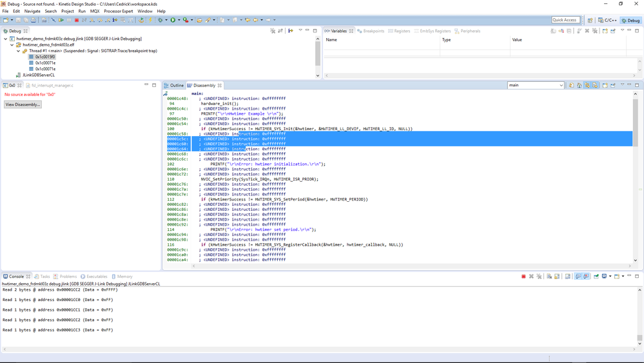Toggle Scroll Lock in the Console toolbar
This screenshot has height=363, width=644.
pyautogui.click(x=557, y=277)
